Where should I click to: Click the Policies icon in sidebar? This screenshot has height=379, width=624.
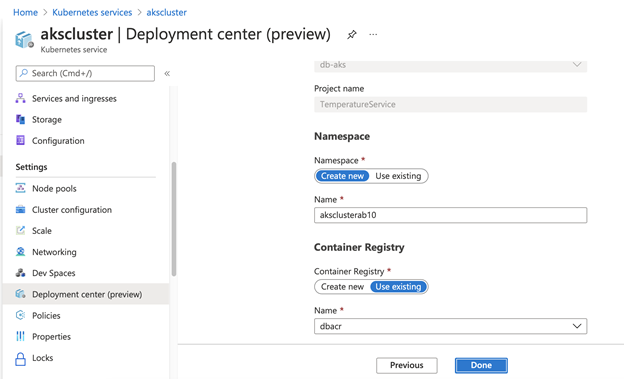[x=20, y=315]
